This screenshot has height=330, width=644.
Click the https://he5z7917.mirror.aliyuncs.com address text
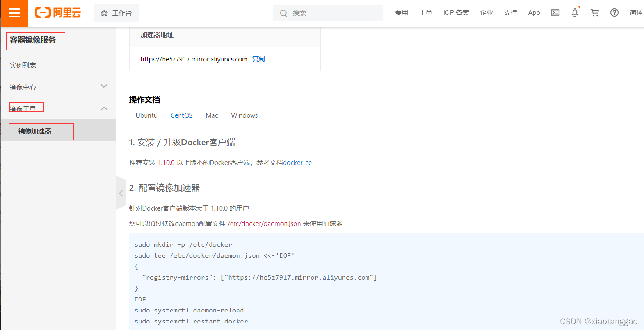[x=194, y=59]
